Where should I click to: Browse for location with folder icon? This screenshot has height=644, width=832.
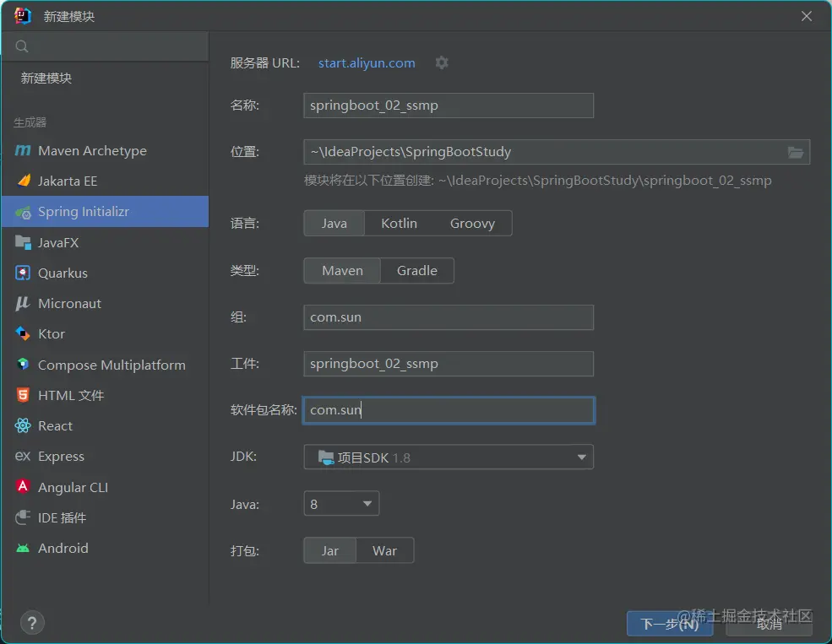795,152
